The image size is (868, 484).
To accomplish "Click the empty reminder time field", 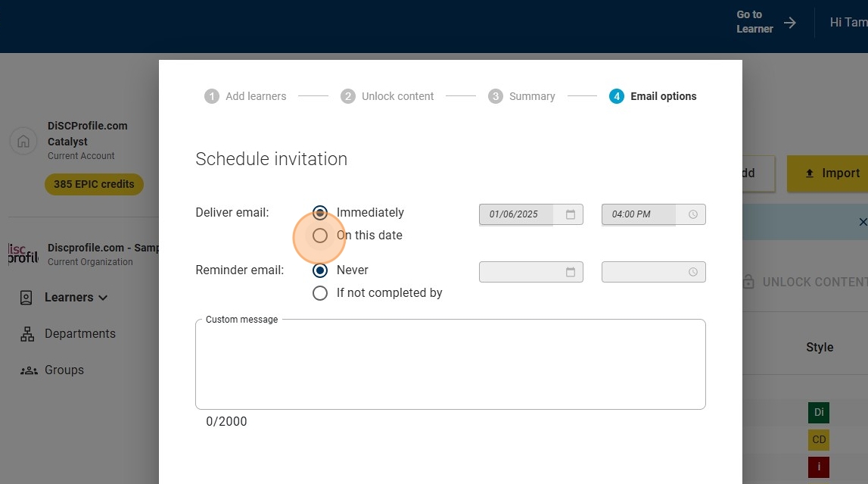I will [x=653, y=272].
